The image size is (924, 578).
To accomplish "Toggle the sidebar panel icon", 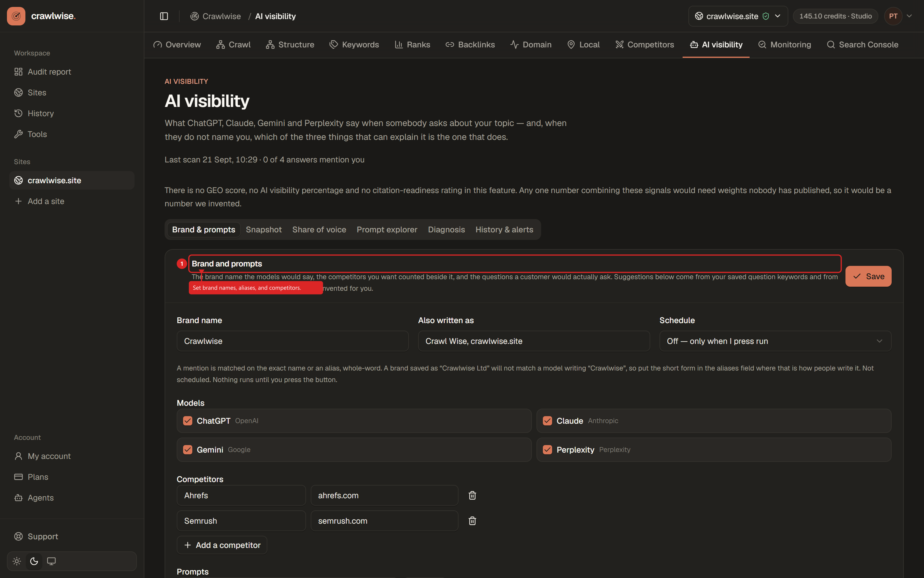I will point(164,16).
